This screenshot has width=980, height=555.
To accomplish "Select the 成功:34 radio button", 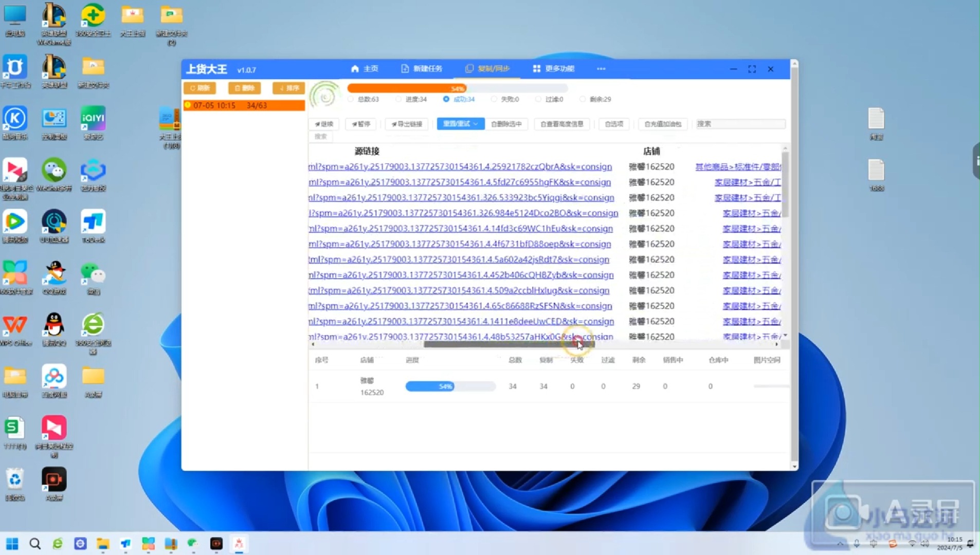I will [445, 99].
